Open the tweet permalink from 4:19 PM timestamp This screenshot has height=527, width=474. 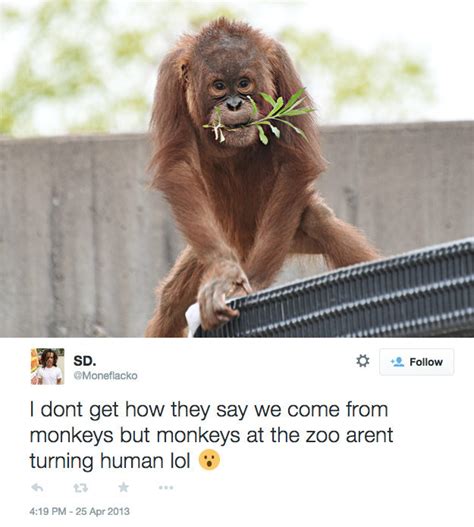pyautogui.click(x=47, y=512)
